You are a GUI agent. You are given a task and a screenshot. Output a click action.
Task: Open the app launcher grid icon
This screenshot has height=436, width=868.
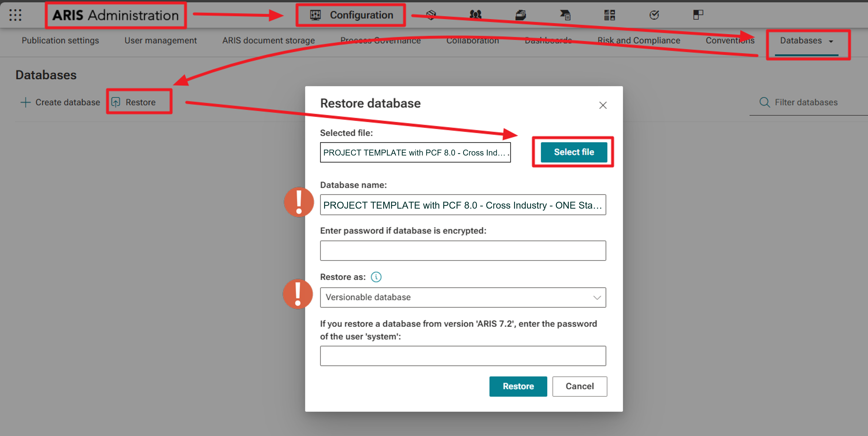[x=15, y=15]
